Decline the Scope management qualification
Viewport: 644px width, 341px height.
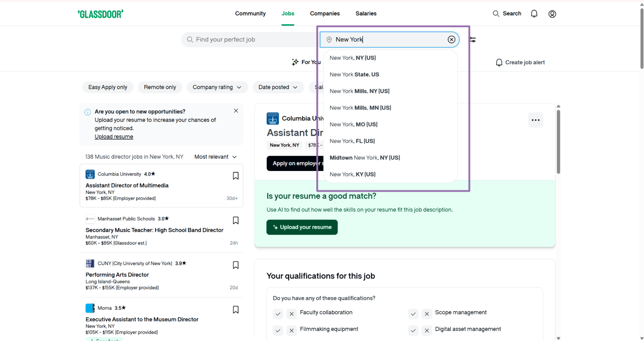[427, 314]
